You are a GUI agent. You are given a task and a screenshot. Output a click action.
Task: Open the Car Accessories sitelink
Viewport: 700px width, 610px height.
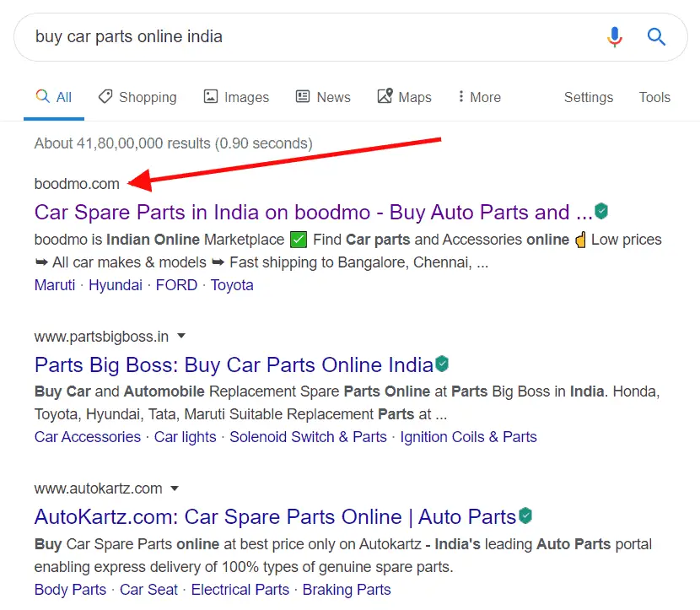point(88,437)
